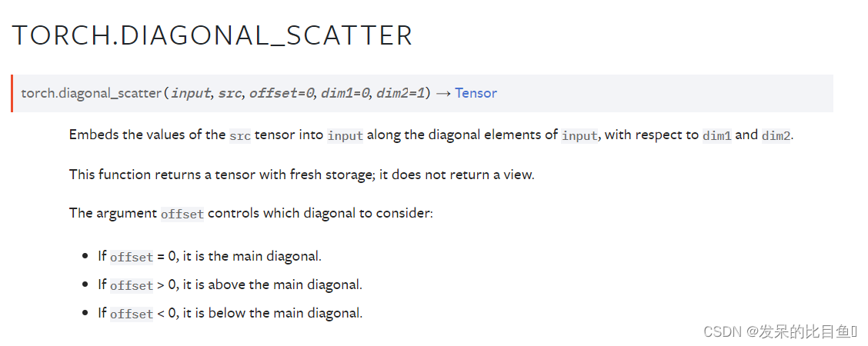The image size is (868, 346).
Task: Click the torch.diagonal_scatter function name in signature
Action: 91,93
